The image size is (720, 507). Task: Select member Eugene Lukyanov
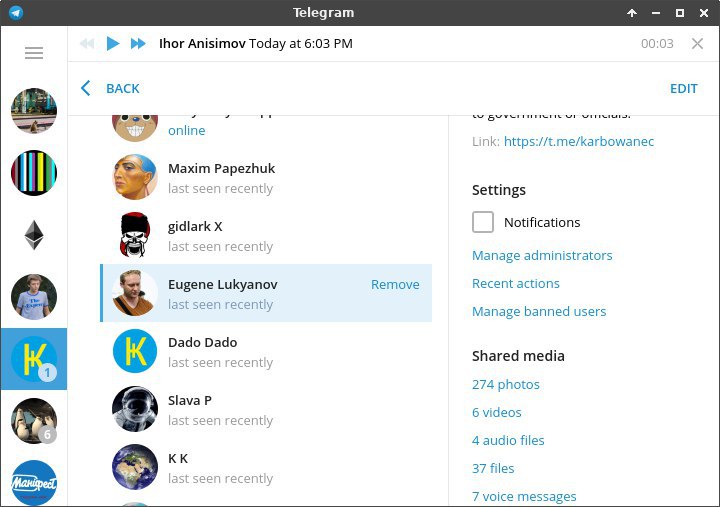(x=266, y=293)
